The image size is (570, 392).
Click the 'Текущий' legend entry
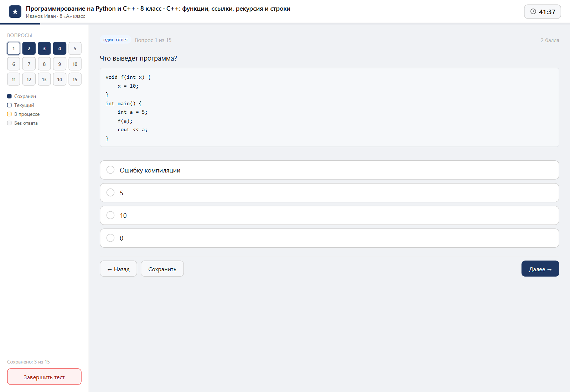tap(21, 105)
